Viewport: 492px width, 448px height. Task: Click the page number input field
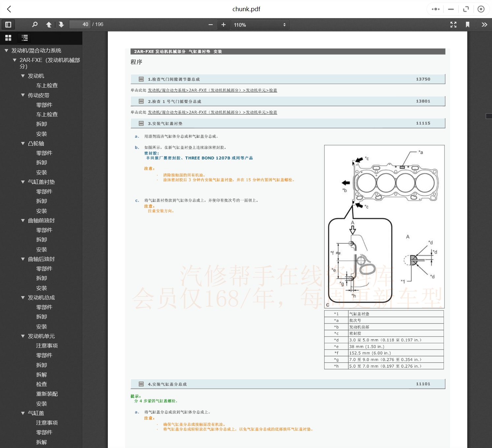[80, 24]
